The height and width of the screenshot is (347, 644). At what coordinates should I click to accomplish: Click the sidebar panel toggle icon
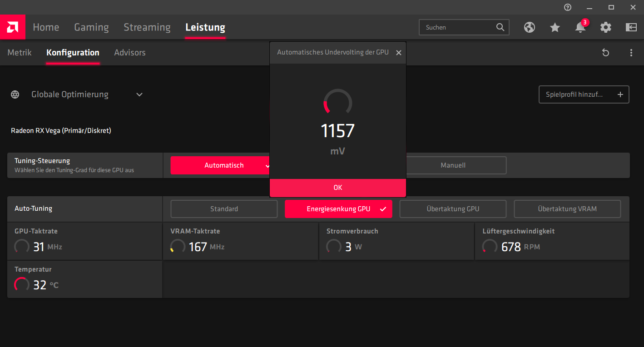pos(631,27)
